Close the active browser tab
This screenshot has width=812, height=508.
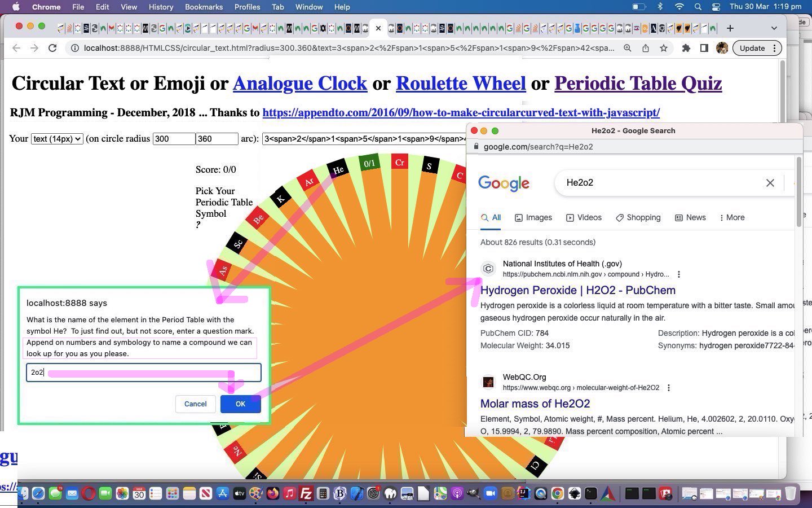378,28
